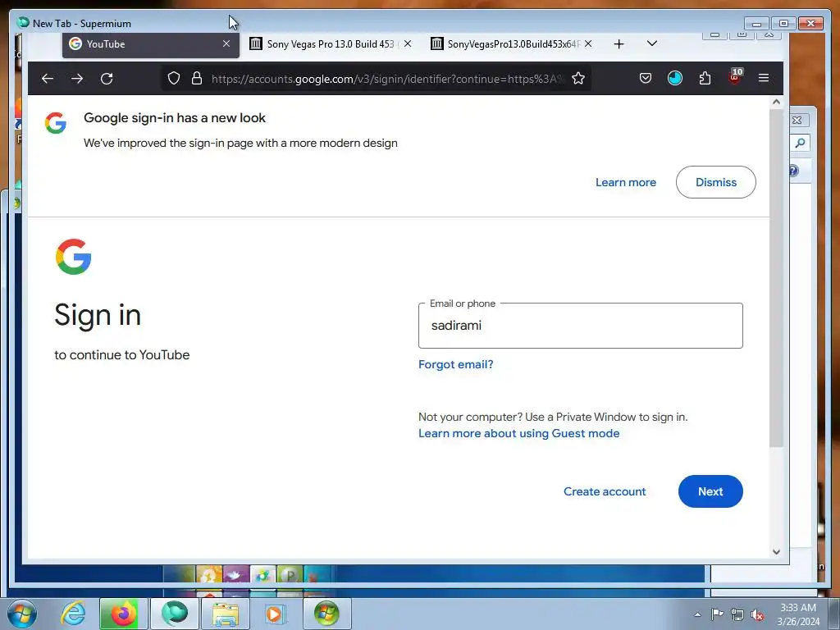Click the vertical scrollbar thumb
This screenshot has width=840, height=630.
(776, 277)
